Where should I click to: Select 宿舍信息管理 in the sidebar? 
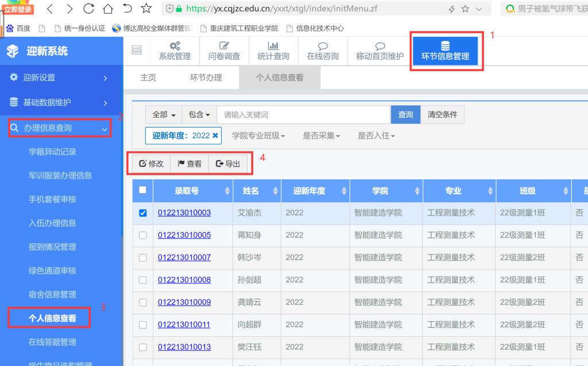coord(52,294)
